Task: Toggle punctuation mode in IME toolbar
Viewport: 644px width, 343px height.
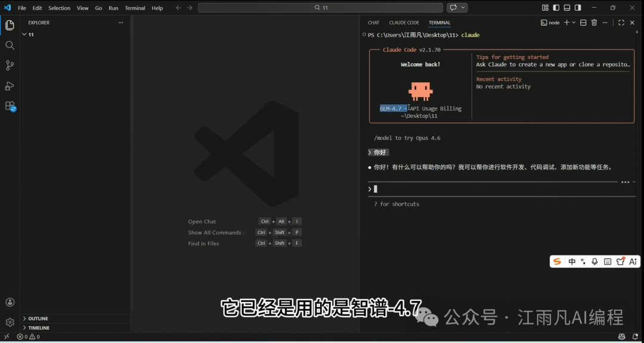Action: [583, 262]
